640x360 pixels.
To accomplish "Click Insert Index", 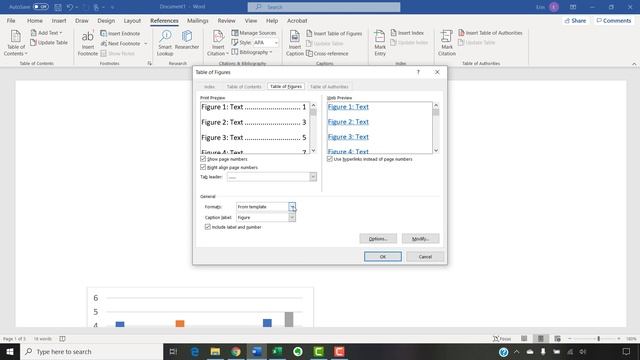I will (x=407, y=33).
